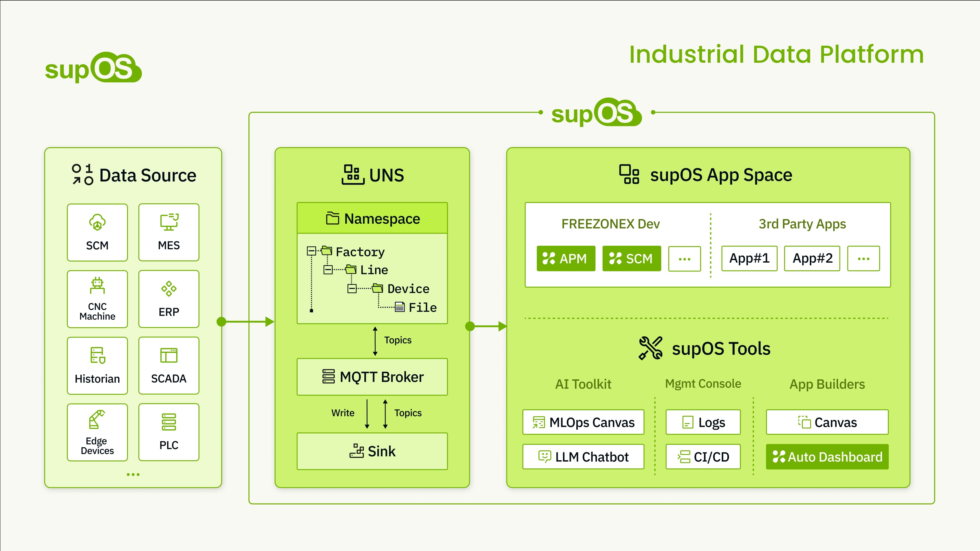
Task: Collapse the Device tree node
Action: (x=352, y=289)
